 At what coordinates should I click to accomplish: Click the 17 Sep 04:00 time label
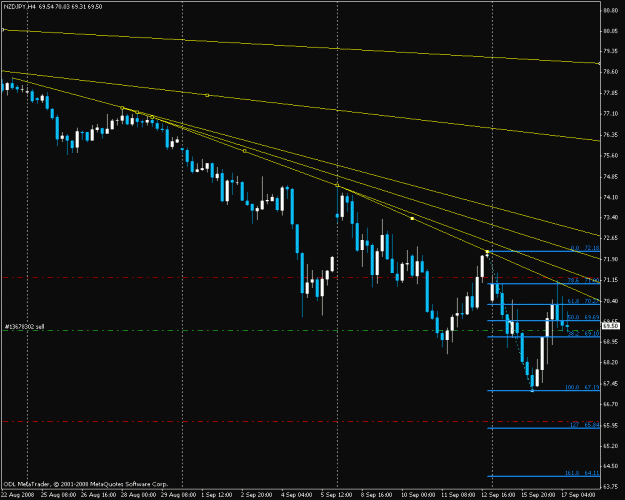578,495
